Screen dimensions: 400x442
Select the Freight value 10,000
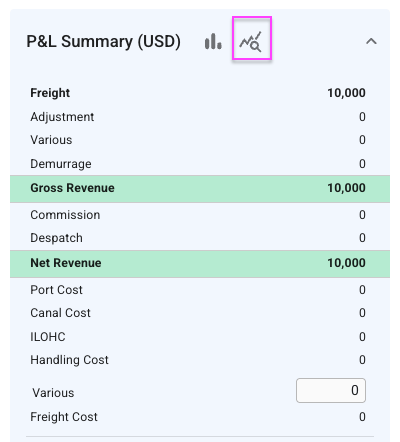[346, 93]
